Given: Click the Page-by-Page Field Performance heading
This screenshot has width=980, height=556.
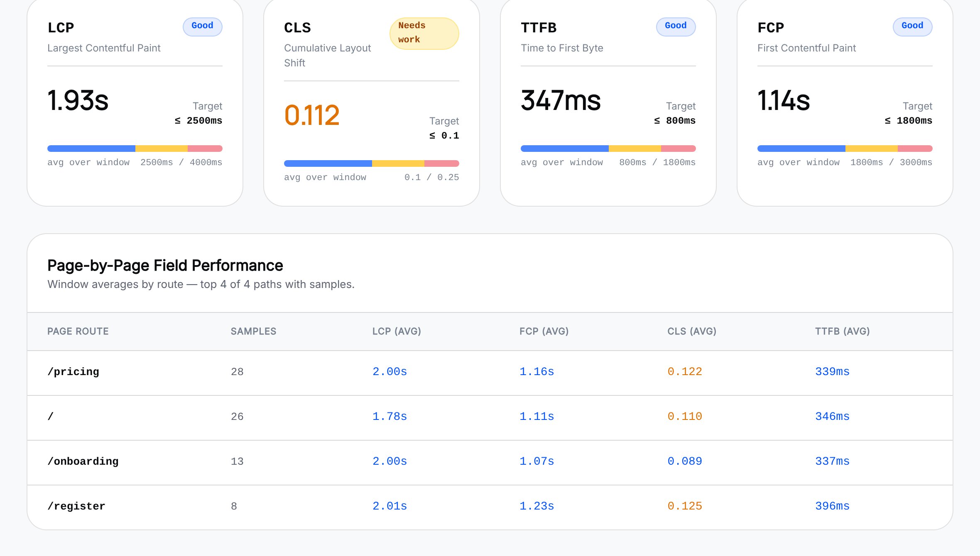Looking at the screenshot, I should [x=165, y=266].
